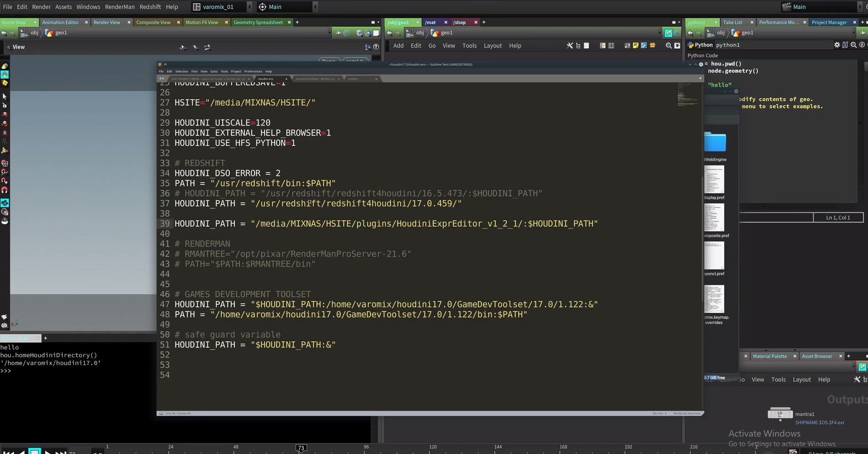This screenshot has height=454, width=868.
Task: Click frame 73 marker on timeline
Action: click(301, 448)
